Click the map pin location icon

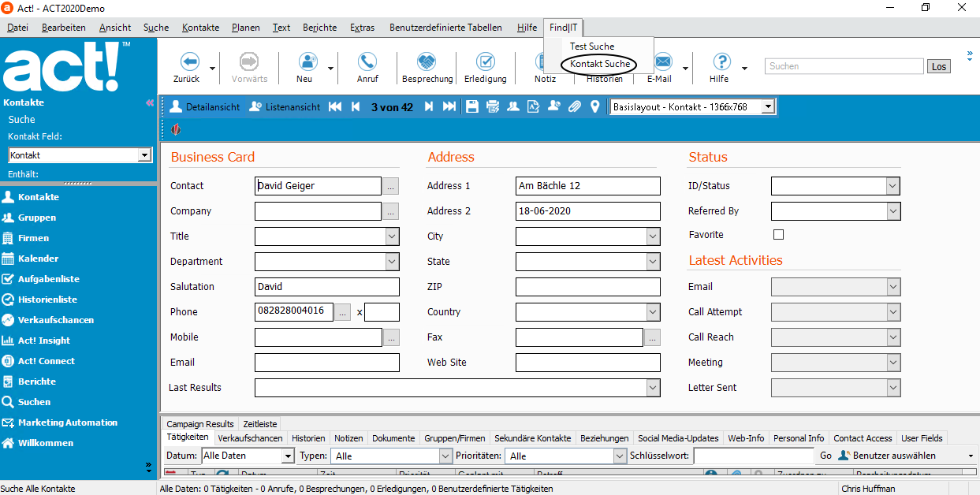point(595,106)
